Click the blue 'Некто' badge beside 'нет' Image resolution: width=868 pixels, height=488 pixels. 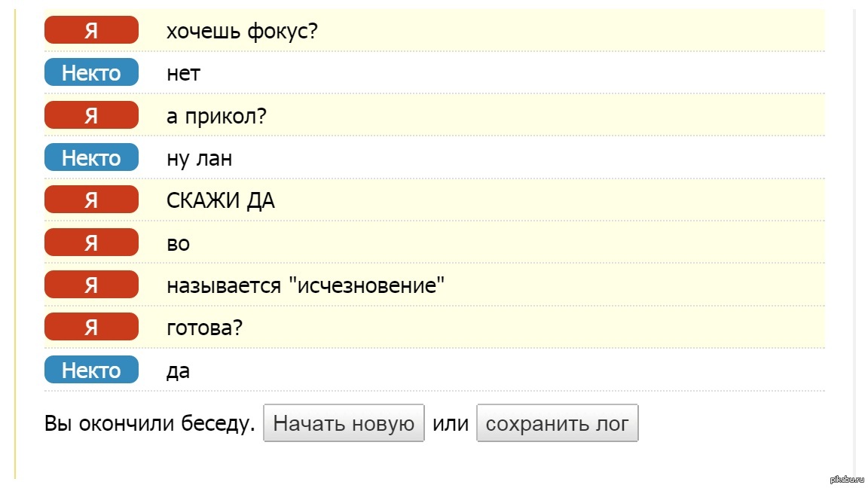(91, 72)
